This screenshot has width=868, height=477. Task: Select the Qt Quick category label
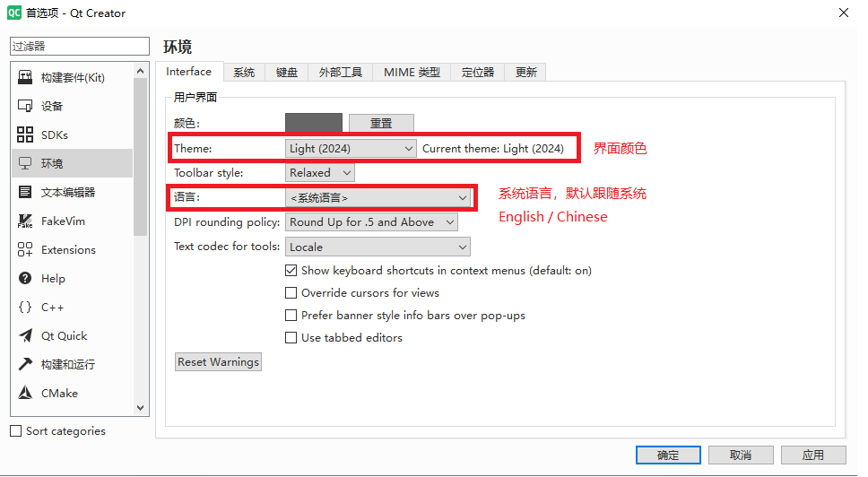tap(65, 336)
